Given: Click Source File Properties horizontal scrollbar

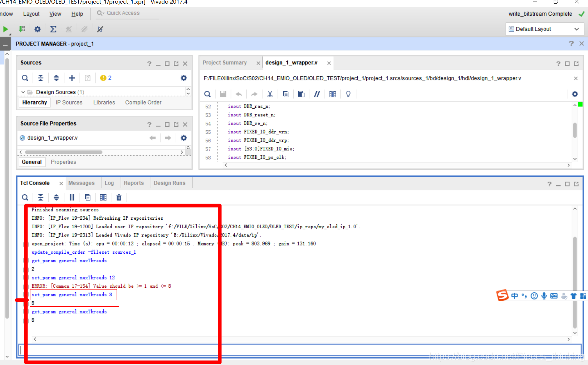Looking at the screenshot, I should [x=64, y=152].
